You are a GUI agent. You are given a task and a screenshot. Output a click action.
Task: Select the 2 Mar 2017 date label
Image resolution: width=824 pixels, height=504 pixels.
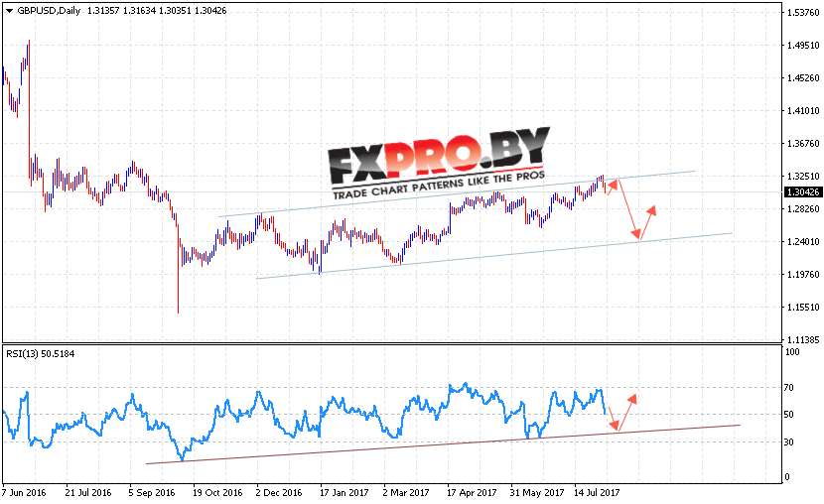(406, 492)
